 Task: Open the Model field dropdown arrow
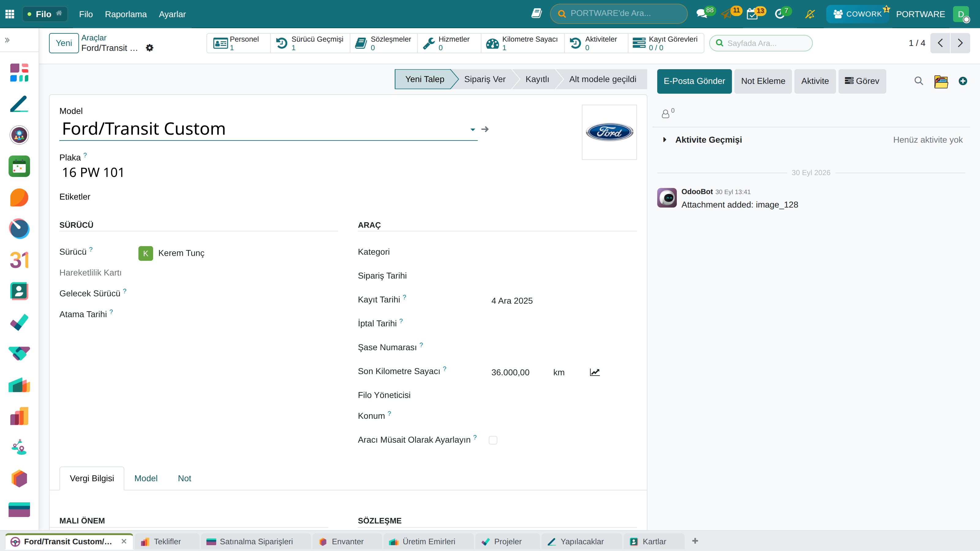(473, 130)
